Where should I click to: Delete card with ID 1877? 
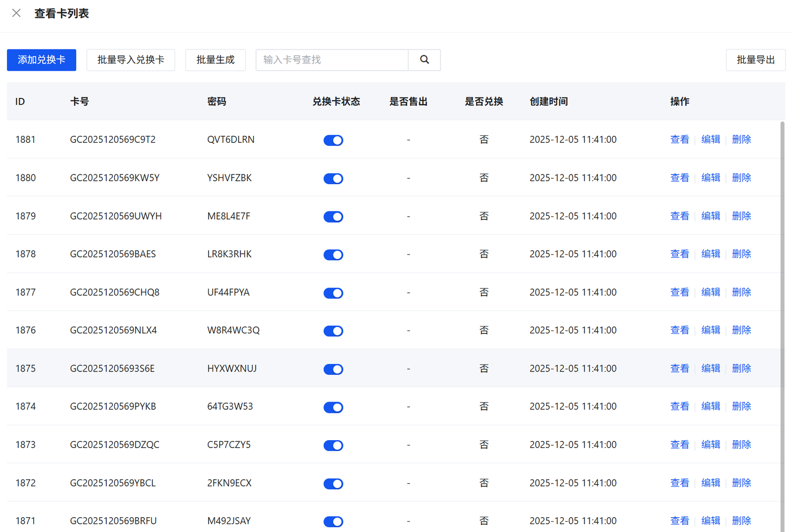741,292
